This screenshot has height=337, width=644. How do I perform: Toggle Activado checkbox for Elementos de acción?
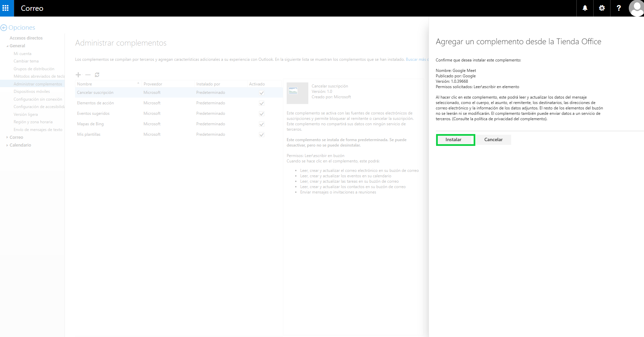(x=261, y=103)
